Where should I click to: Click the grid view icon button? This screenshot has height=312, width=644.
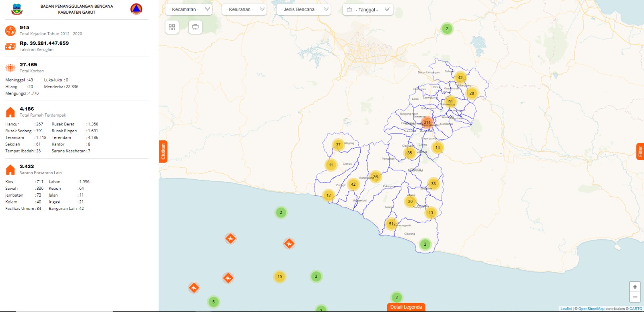(172, 27)
